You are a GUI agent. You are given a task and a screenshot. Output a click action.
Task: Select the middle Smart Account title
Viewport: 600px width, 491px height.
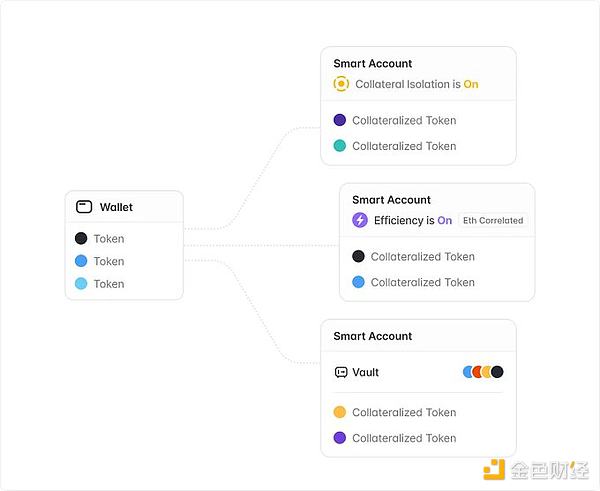click(391, 199)
